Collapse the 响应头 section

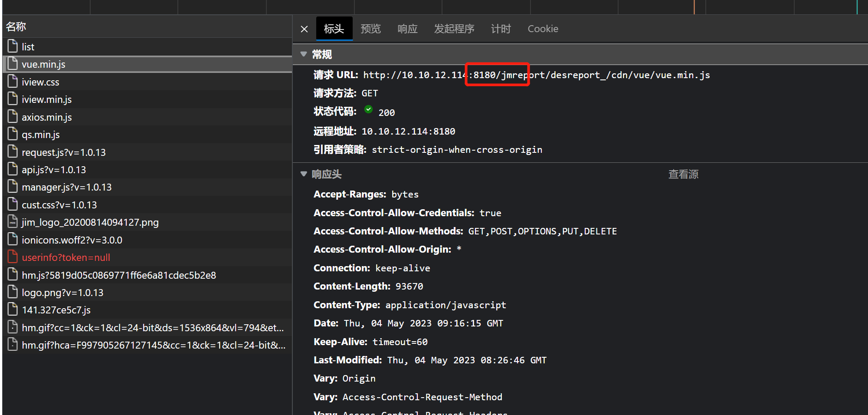(x=304, y=174)
